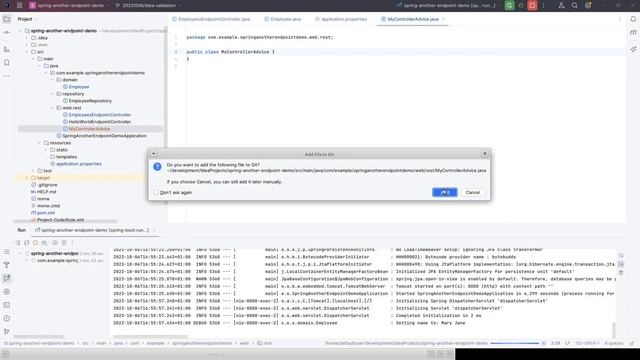Click the "Setting name to: Mary Jane" log line
Screen dimensions: 640x360
[x=430, y=323]
